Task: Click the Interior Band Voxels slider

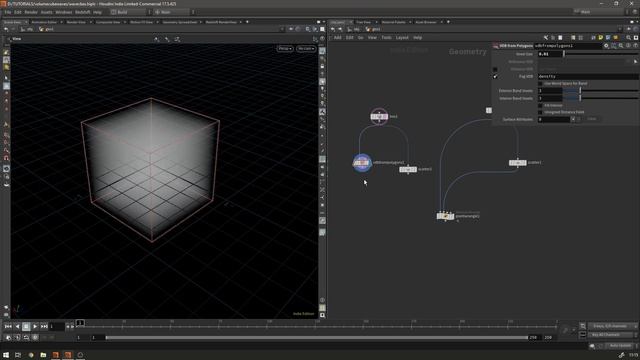Action: pyautogui.click(x=600, y=98)
